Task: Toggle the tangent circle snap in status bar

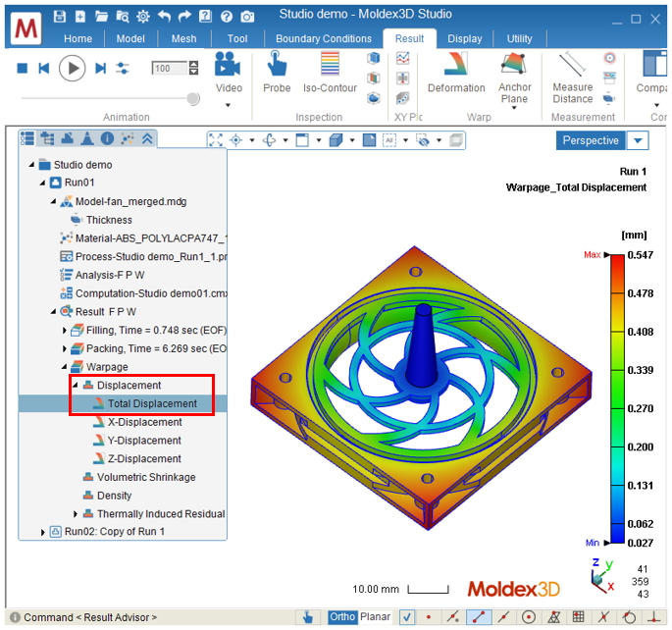Action: click(629, 617)
